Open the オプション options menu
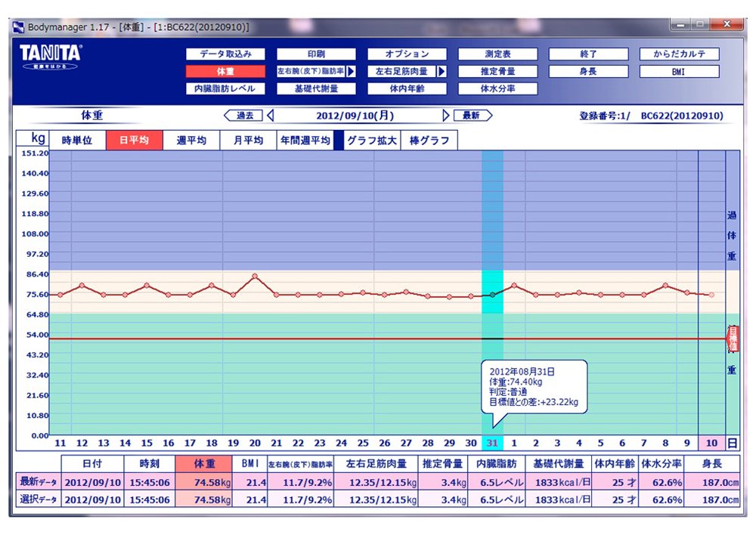The image size is (756, 535). click(407, 54)
